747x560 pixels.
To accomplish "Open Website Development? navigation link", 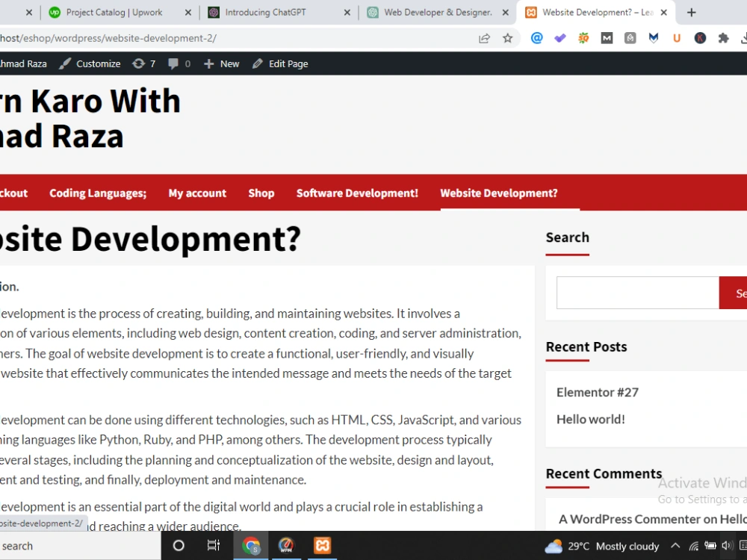I will point(499,193).
